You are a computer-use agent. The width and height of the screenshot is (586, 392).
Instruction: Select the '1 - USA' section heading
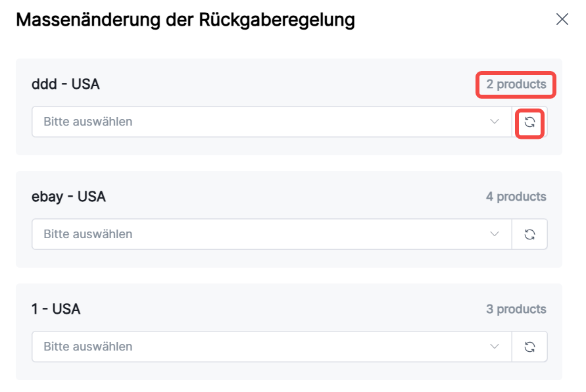point(56,309)
